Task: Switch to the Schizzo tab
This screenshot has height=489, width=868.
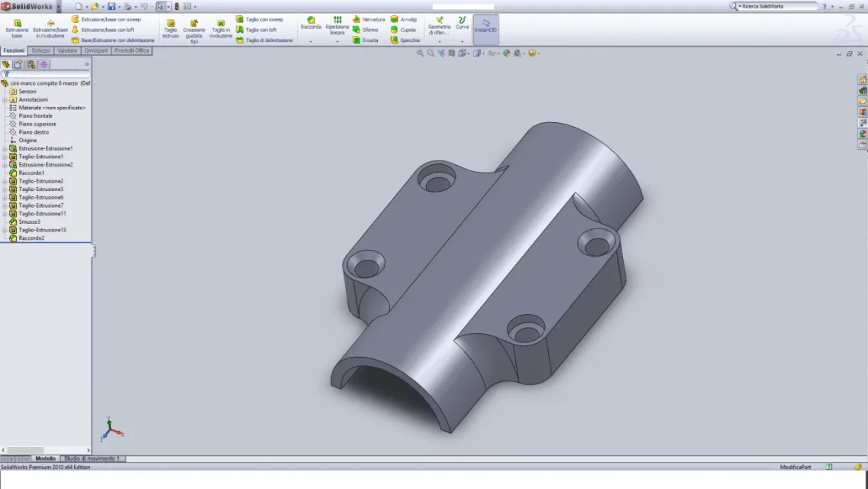Action: (x=40, y=50)
